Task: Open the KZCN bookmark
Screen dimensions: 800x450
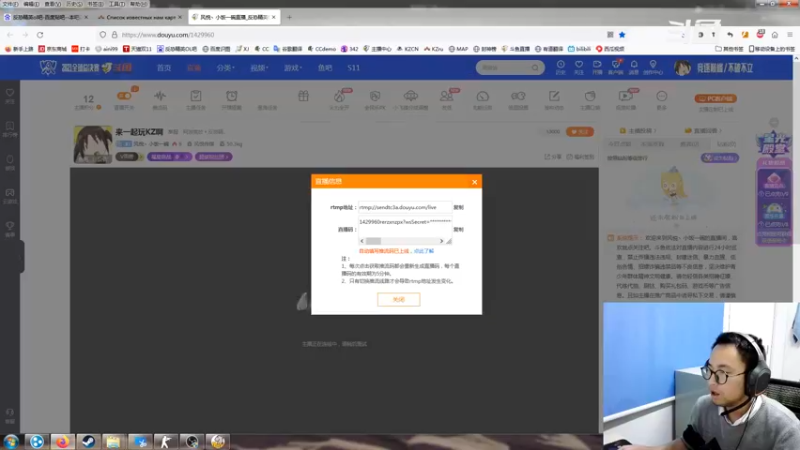Action: click(x=407, y=49)
